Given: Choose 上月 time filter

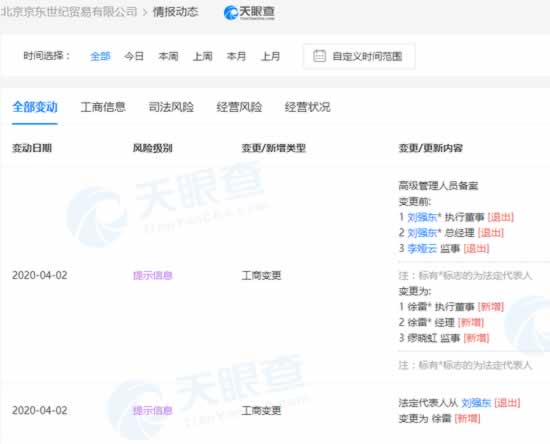Looking at the screenshot, I should point(270,56).
